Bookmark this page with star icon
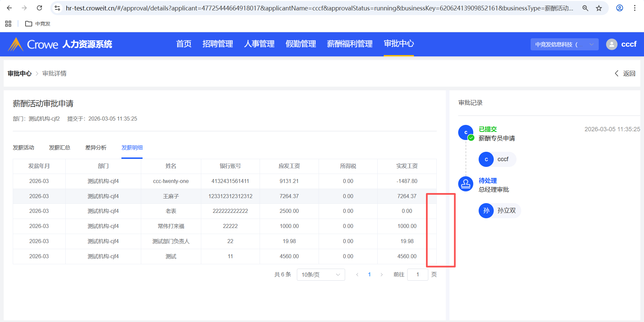The height and width of the screenshot is (322, 644). [599, 8]
